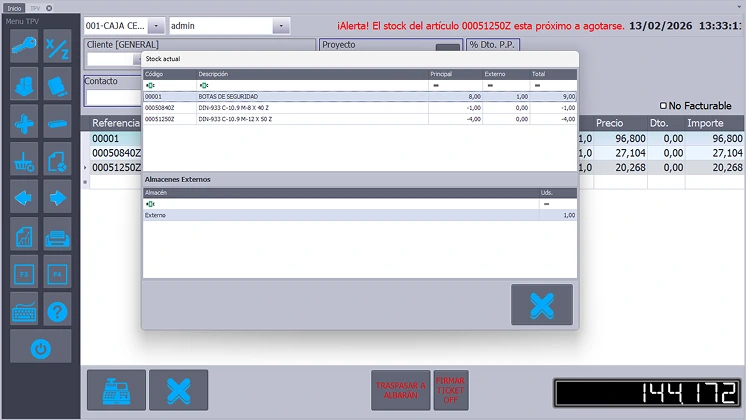Viewport: 746px width, 420px height.
Task: Click the 96,800 Importe cell
Action: click(715, 138)
